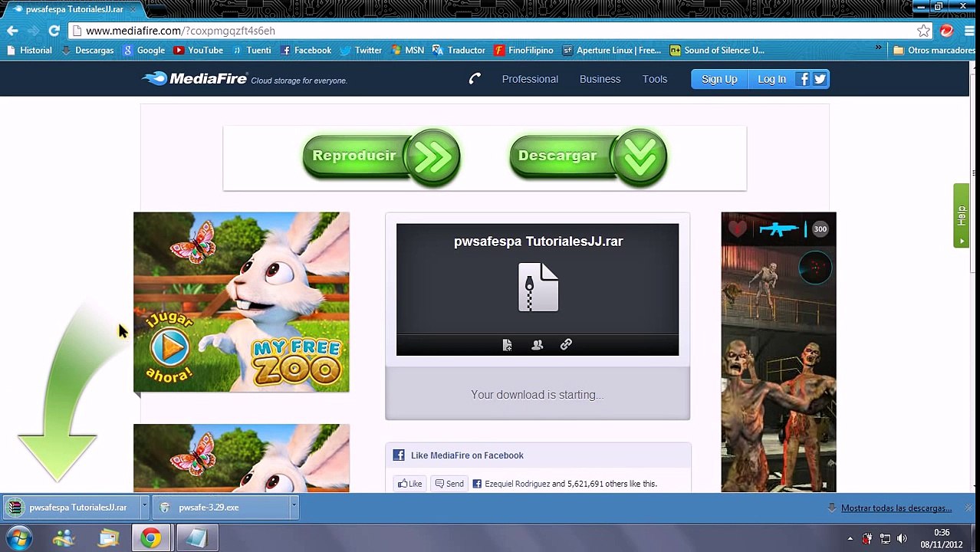
Task: Click the Chrome taskbar icon
Action: [x=152, y=538]
